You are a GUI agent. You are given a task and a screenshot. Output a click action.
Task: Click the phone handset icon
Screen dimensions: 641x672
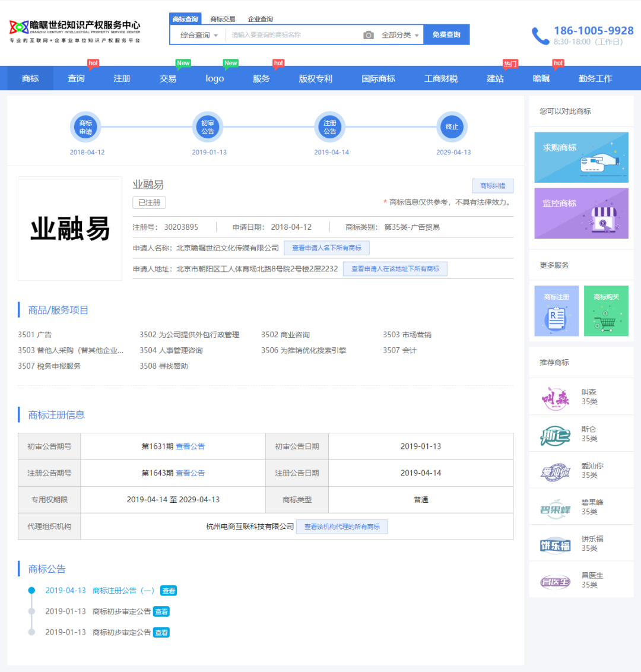coord(540,36)
